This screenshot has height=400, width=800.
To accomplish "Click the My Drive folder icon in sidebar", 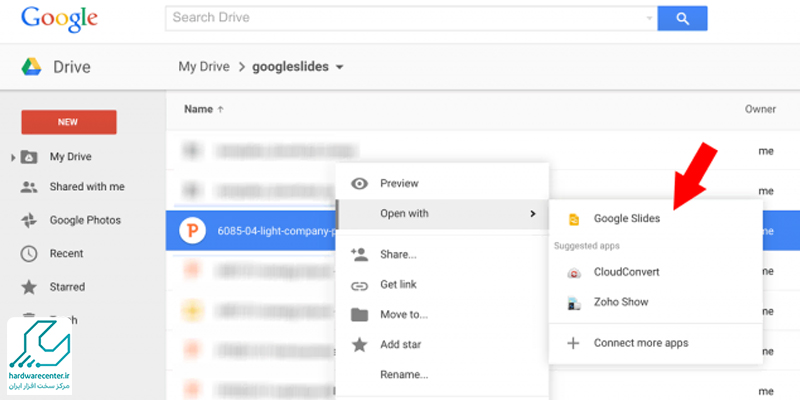I will (x=29, y=157).
